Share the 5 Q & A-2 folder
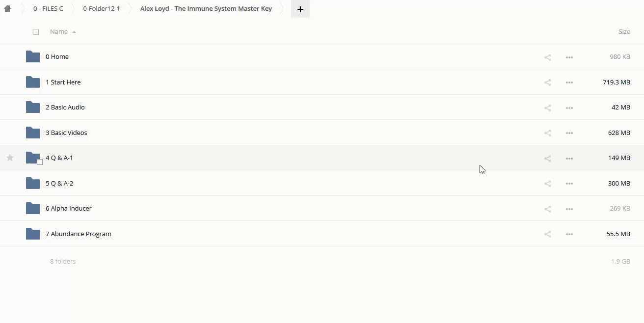 point(547,184)
